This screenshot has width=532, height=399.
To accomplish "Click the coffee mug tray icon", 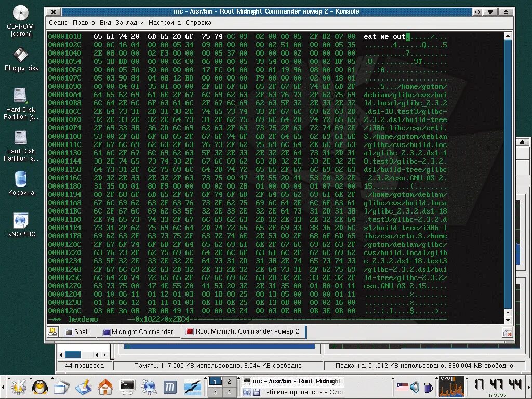I will (x=428, y=387).
